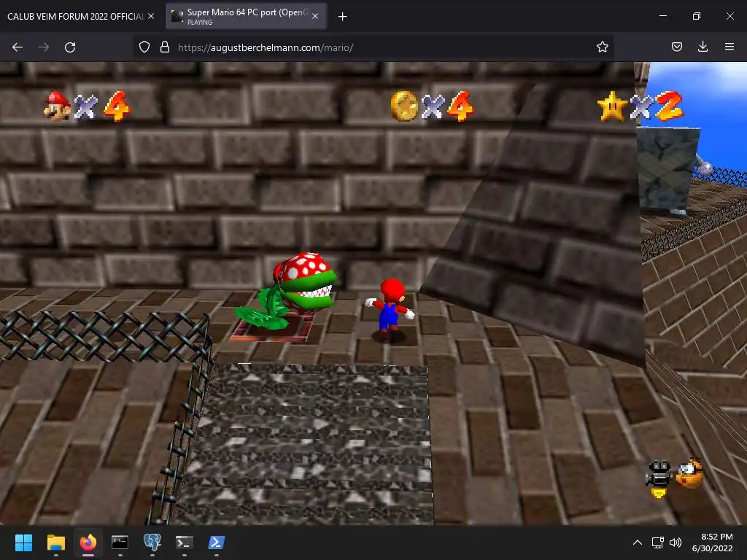Close the Super Mario 64 tab

coord(315,16)
